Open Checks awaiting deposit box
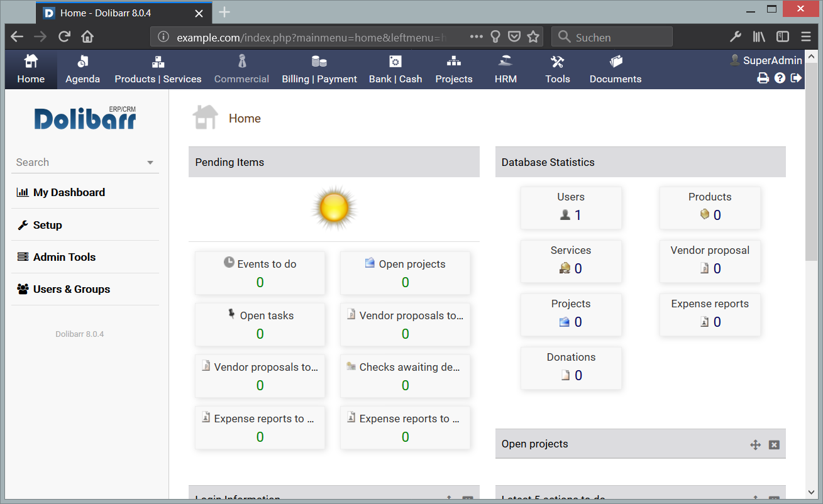 pyautogui.click(x=406, y=376)
